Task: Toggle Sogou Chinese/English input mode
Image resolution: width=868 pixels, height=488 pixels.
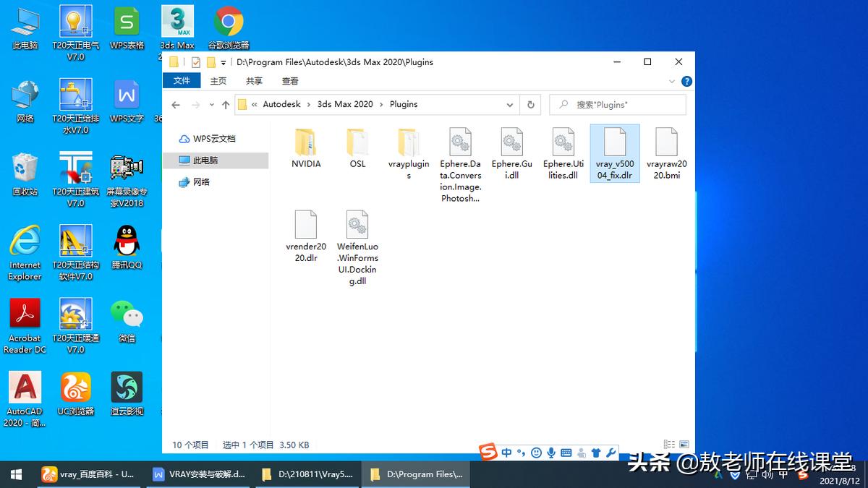Action: (506, 453)
